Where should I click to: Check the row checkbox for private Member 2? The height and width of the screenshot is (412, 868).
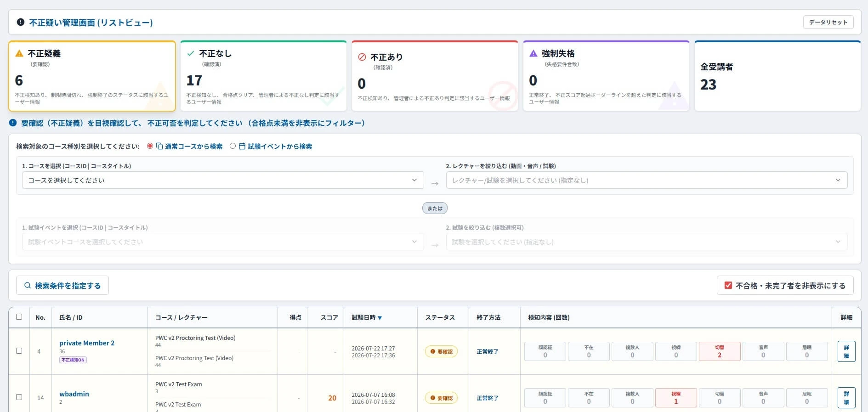coord(19,351)
